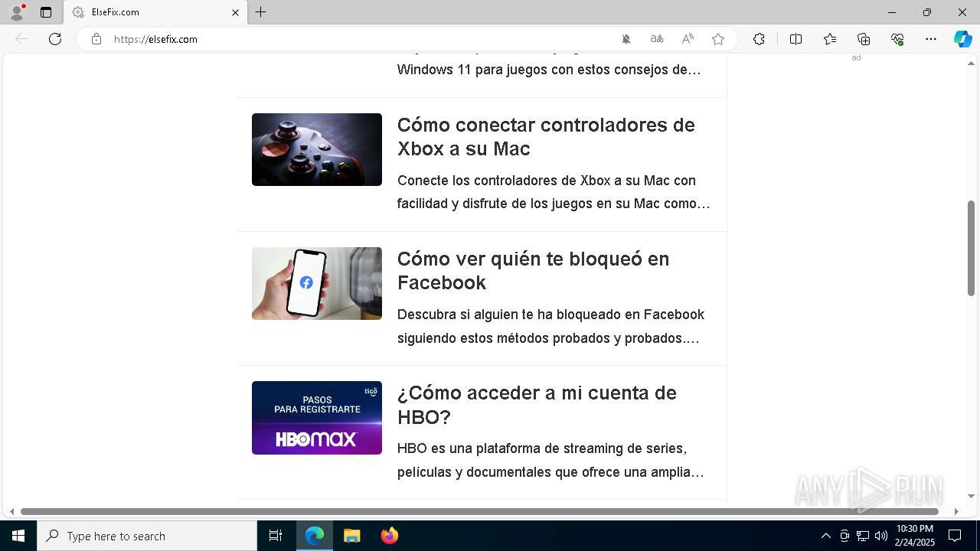Add this page to favorites star
The height and width of the screenshot is (551, 980).
coord(718,39)
